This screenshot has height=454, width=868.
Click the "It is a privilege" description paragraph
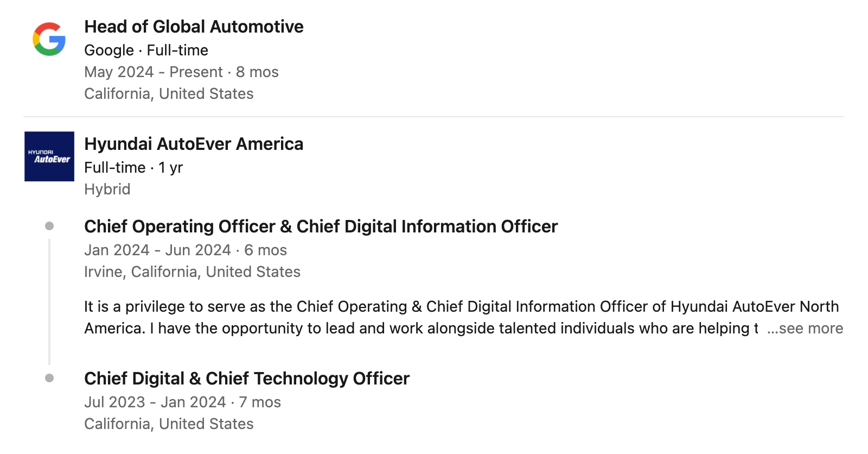click(423, 318)
